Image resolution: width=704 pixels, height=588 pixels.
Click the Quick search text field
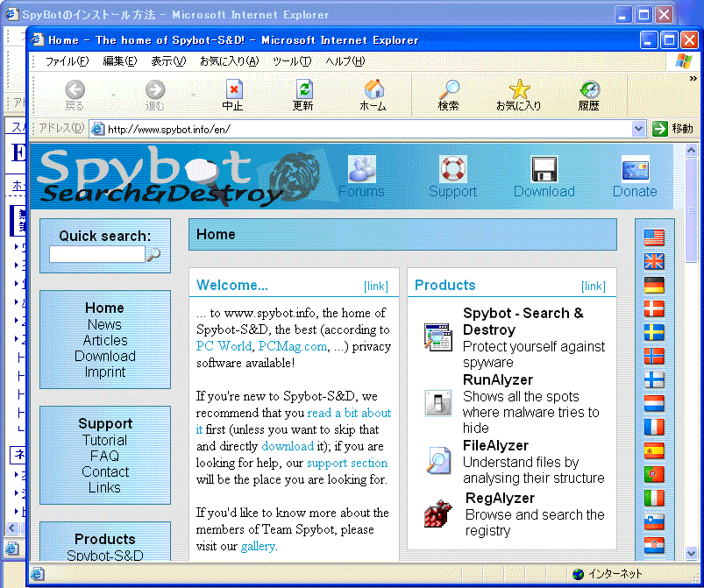[97, 254]
